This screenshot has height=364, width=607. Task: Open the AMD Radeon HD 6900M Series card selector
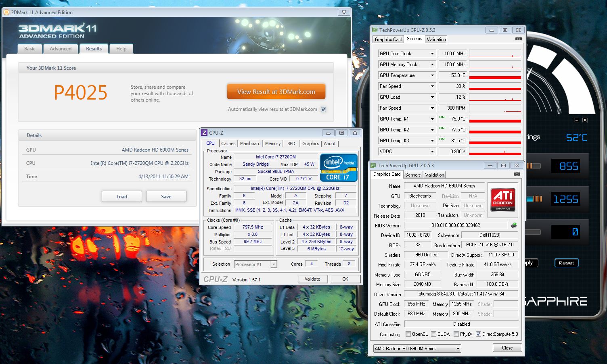417,348
